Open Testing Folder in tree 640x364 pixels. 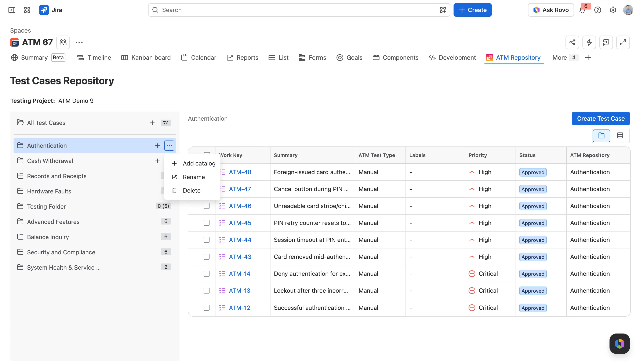95,207
